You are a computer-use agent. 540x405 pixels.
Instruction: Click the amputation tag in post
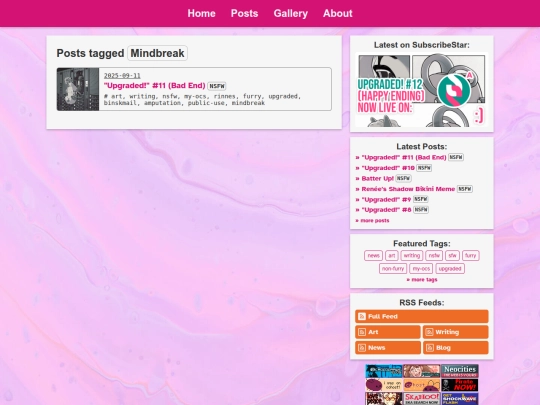tap(162, 103)
